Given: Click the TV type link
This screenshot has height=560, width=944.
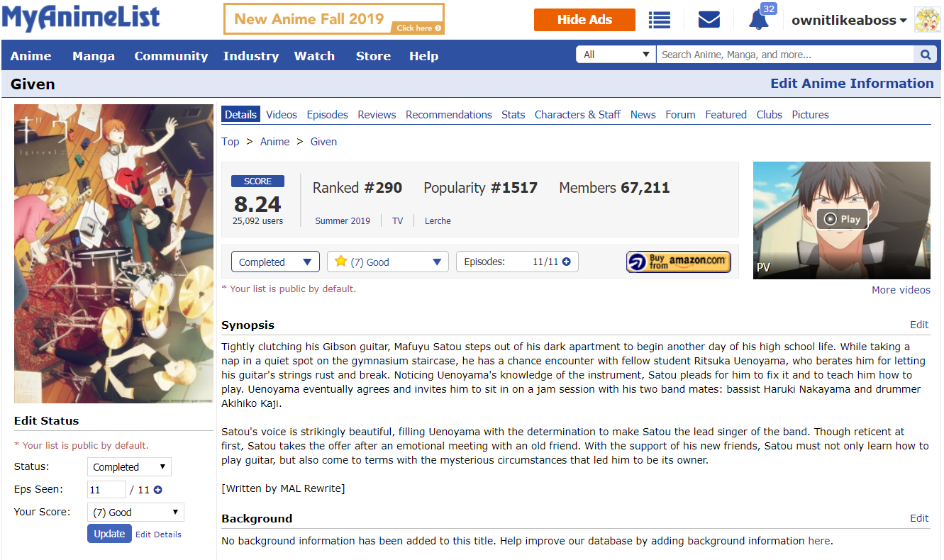Looking at the screenshot, I should coord(397,221).
